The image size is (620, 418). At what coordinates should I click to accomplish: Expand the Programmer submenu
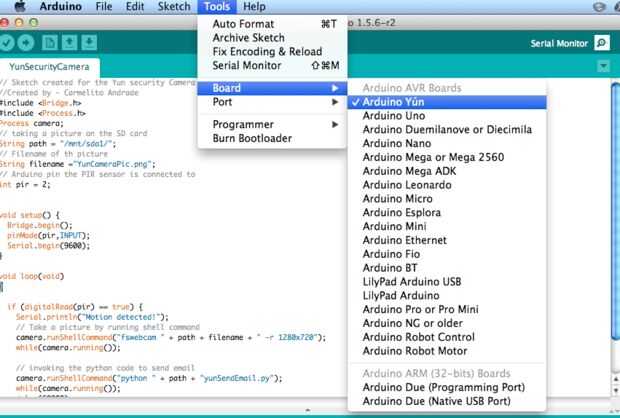point(272,125)
